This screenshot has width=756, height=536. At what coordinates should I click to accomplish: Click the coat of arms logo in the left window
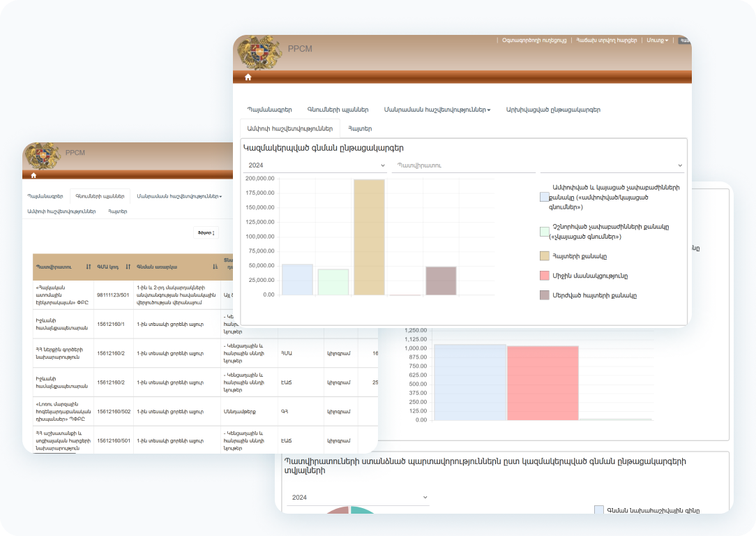tap(43, 156)
